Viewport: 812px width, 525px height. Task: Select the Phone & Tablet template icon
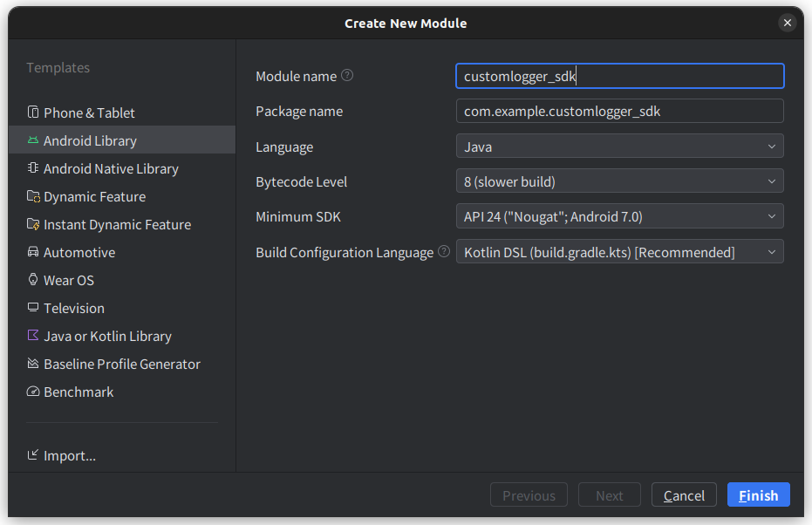point(35,112)
